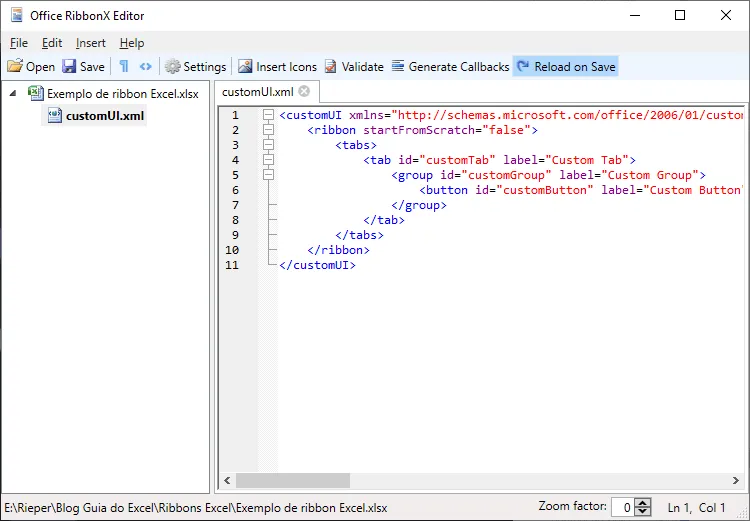Click the customUI.xml file icon in the tree
750x521 pixels.
pos(55,115)
